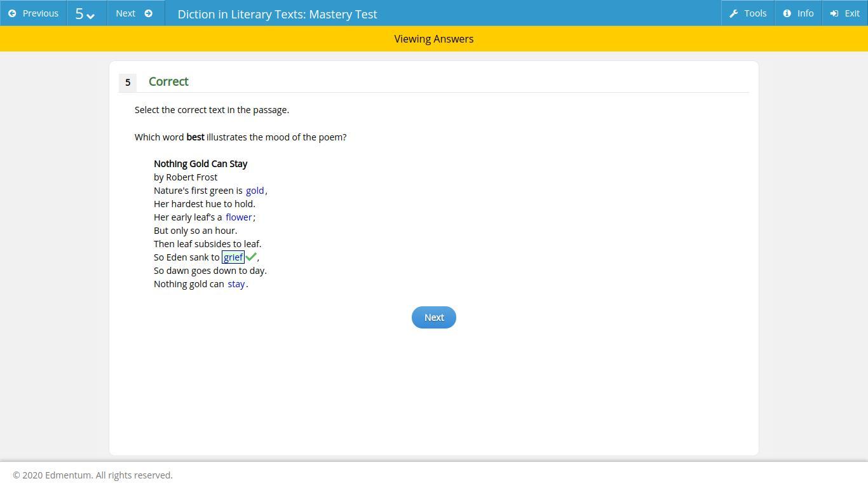
Task: Click the line "But only so an hour."
Action: click(x=196, y=231)
